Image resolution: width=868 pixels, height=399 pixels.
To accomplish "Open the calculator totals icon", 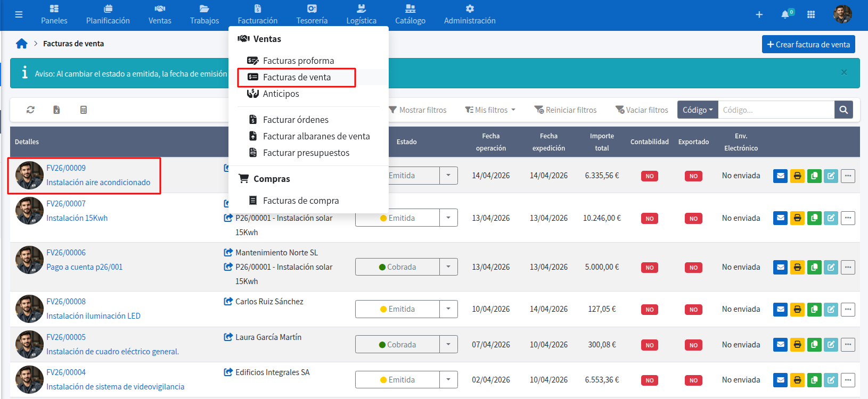I will (83, 110).
